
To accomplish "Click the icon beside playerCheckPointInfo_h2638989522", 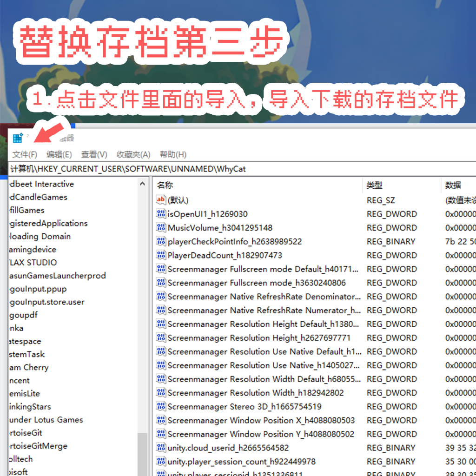I will (x=161, y=241).
